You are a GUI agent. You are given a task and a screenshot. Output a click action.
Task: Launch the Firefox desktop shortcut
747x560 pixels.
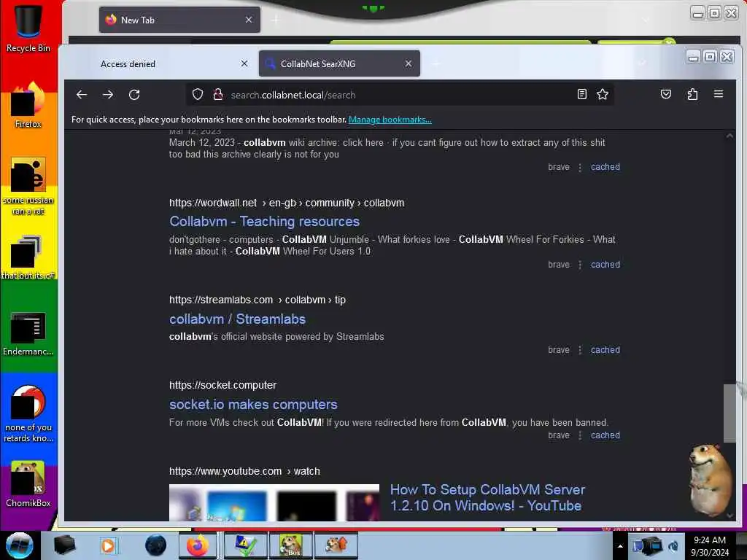[28, 106]
